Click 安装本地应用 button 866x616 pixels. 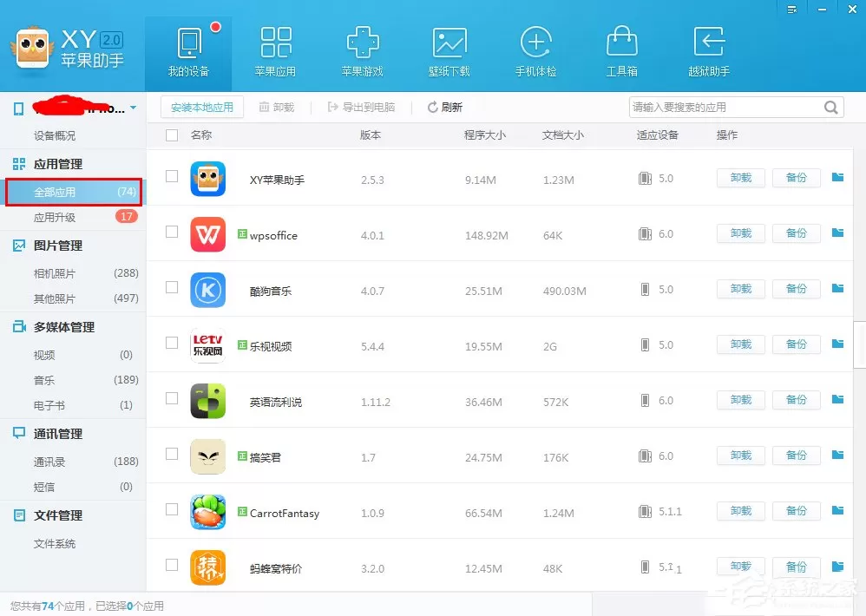point(202,107)
